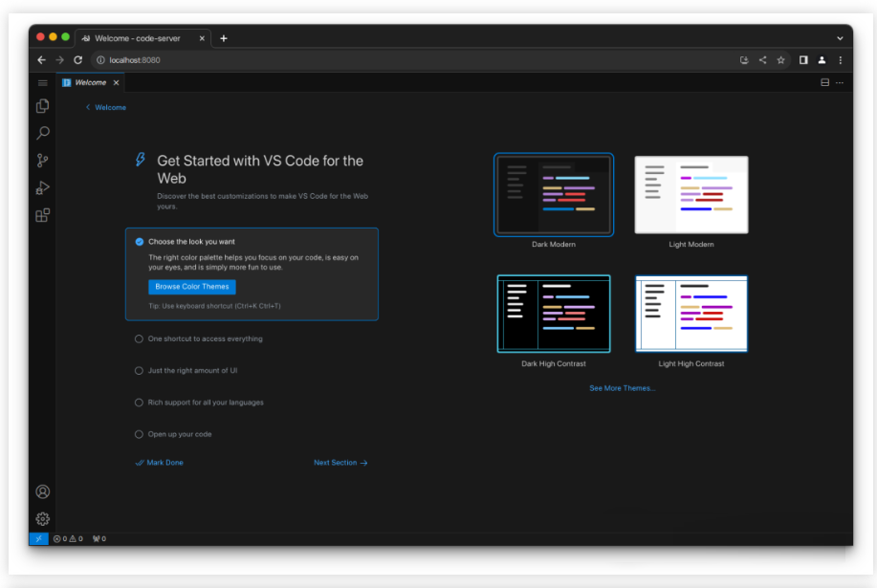Expand the browser tab search chevron
The image size is (877, 588).
840,38
